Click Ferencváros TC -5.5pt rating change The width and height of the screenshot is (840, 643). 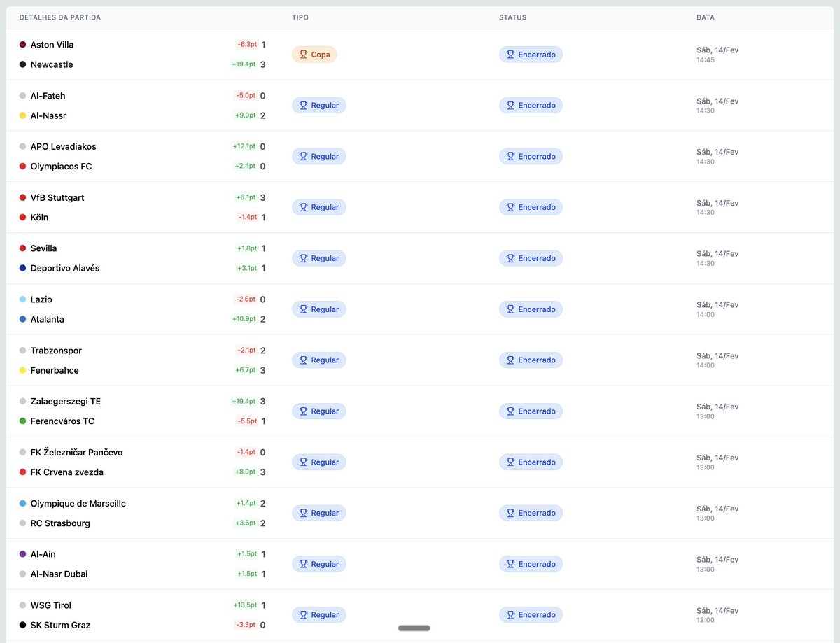pyautogui.click(x=246, y=421)
